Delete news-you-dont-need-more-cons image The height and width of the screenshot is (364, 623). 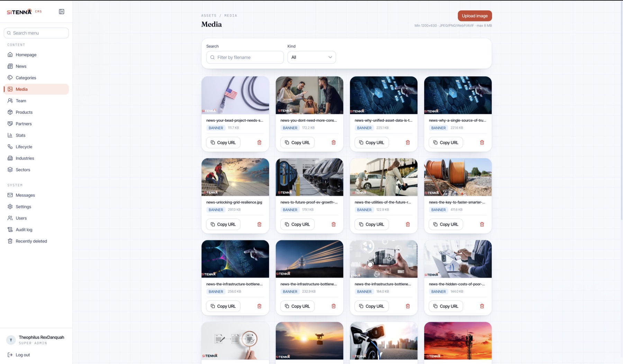click(x=334, y=143)
